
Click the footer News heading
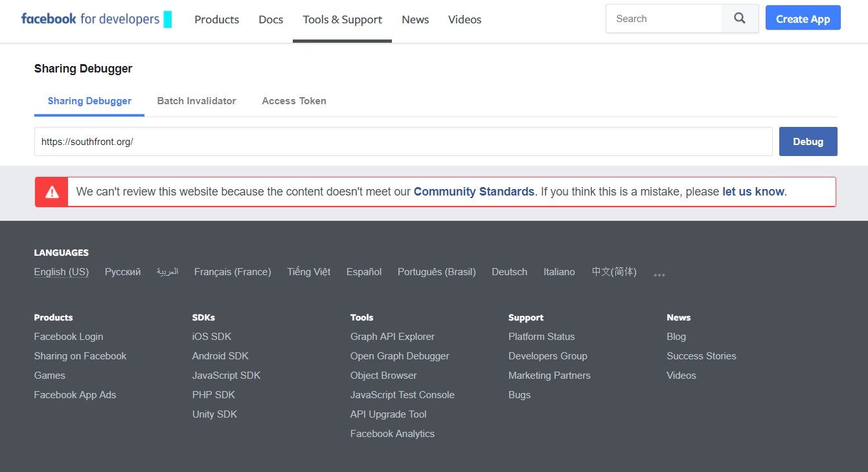click(x=678, y=317)
